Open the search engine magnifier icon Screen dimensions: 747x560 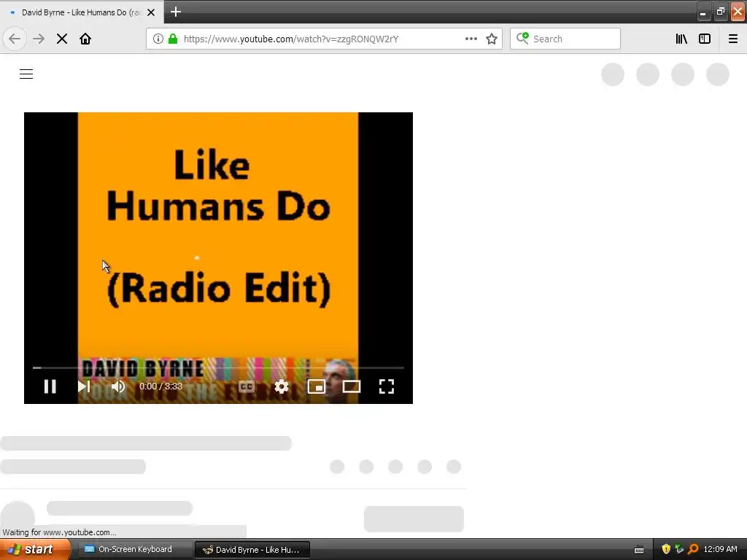tap(522, 38)
